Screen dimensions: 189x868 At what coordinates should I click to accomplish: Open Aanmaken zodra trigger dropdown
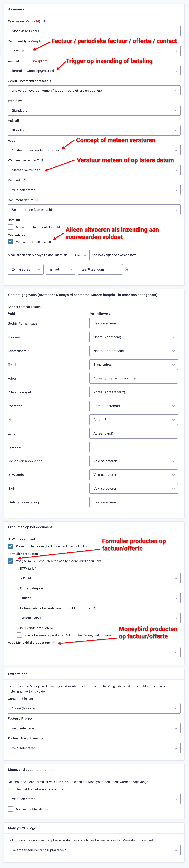click(x=94, y=71)
